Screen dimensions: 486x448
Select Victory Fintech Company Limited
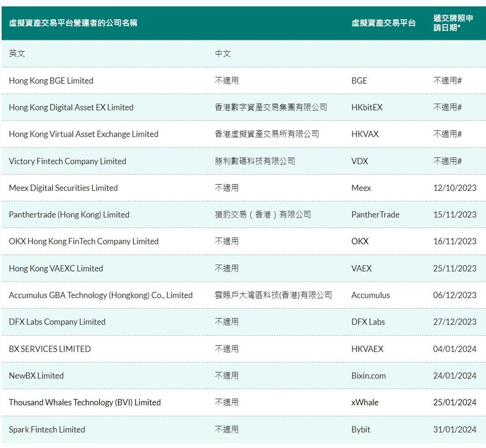pyautogui.click(x=68, y=161)
